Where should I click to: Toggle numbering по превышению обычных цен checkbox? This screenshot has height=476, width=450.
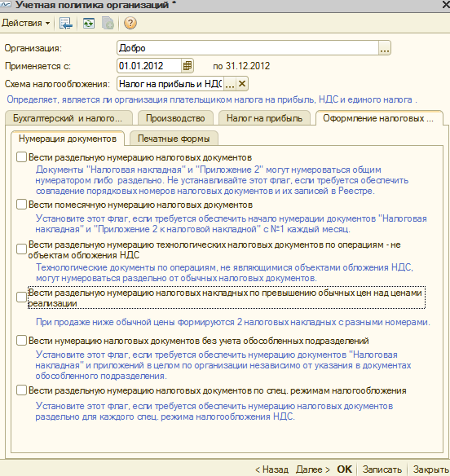click(x=21, y=297)
